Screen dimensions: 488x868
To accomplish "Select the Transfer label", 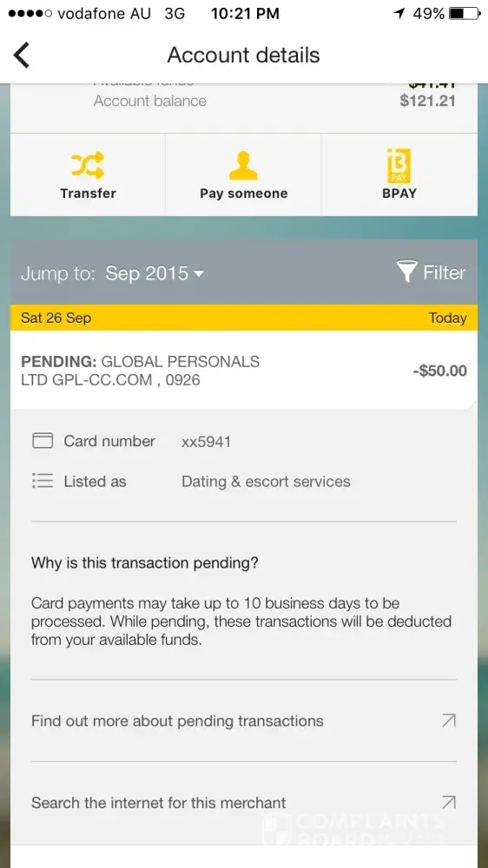I will coord(88,194).
